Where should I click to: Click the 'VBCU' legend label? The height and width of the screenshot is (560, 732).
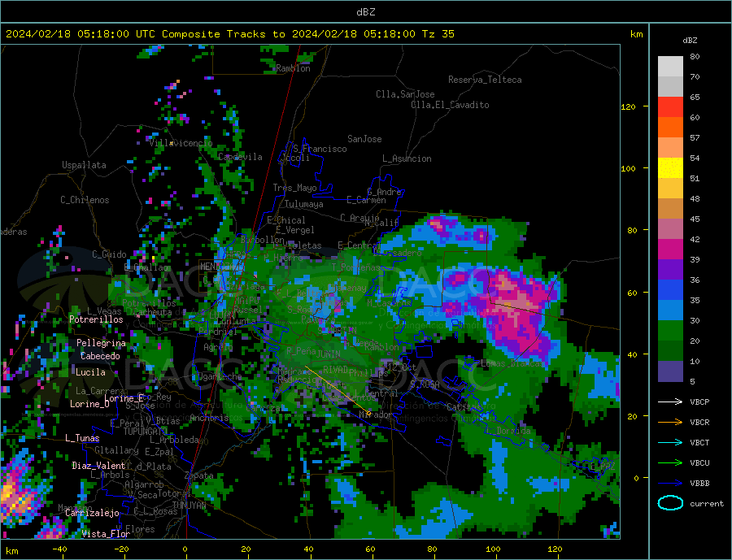tap(699, 463)
